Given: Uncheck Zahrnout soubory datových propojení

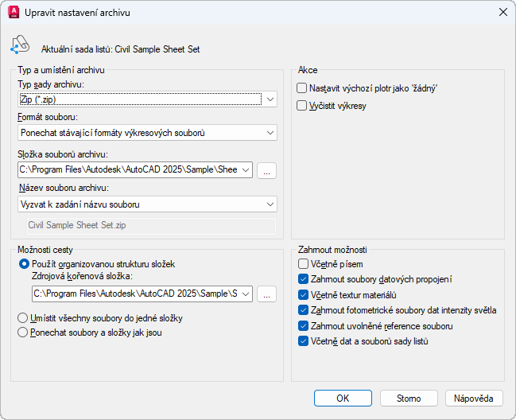Looking at the screenshot, I should click(x=302, y=279).
